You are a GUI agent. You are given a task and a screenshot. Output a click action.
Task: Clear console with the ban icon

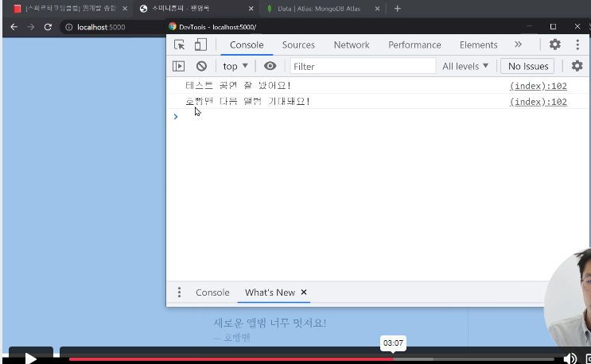point(201,66)
